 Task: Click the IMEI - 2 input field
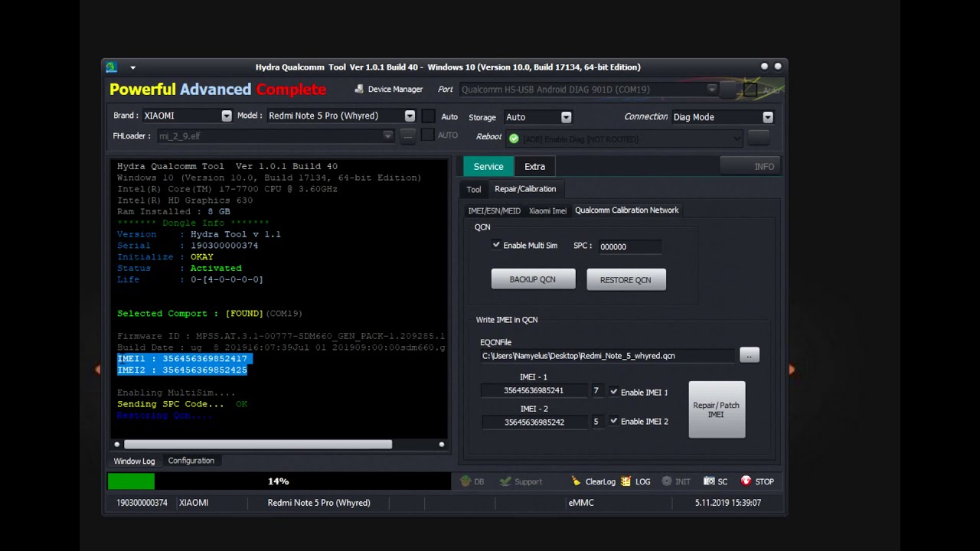534,422
